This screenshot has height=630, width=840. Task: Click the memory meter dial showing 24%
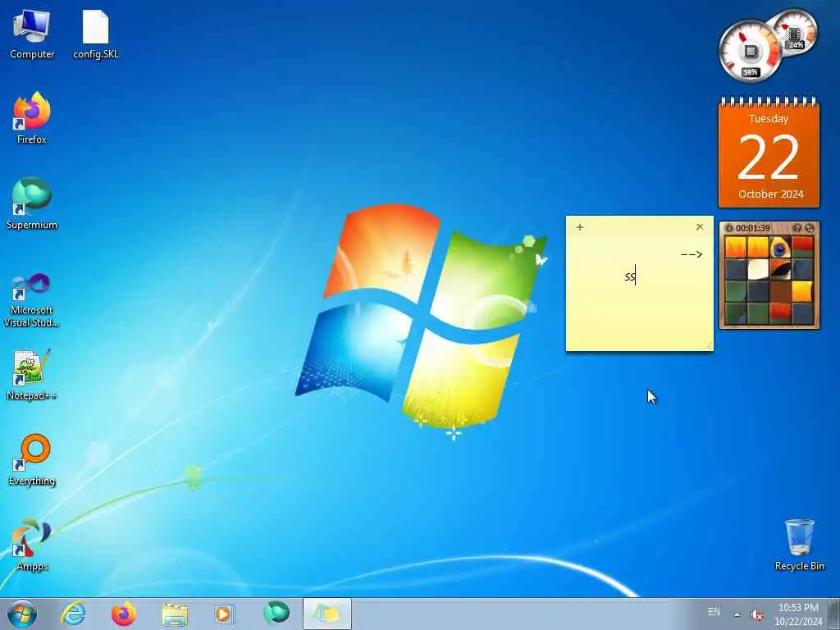tap(795, 32)
